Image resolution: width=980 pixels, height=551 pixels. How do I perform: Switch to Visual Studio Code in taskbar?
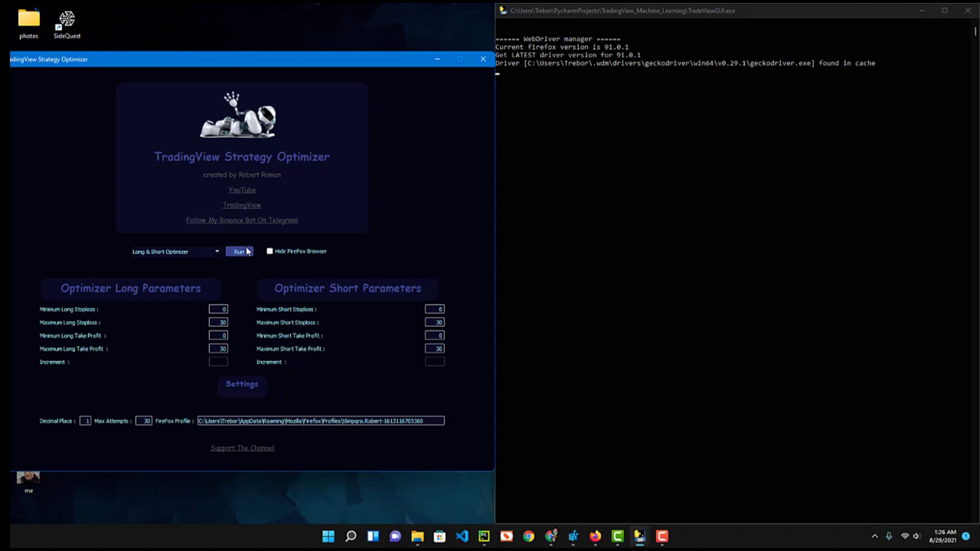pyautogui.click(x=462, y=536)
